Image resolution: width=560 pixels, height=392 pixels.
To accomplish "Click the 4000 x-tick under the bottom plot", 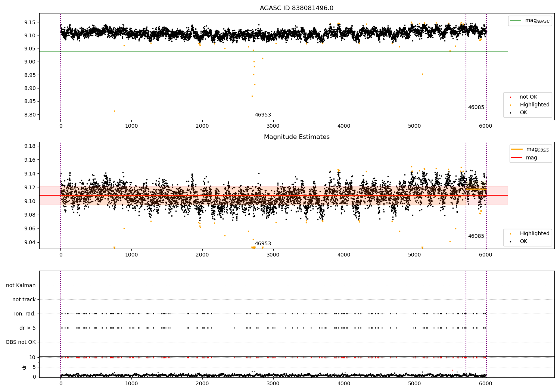I will click(x=344, y=384).
